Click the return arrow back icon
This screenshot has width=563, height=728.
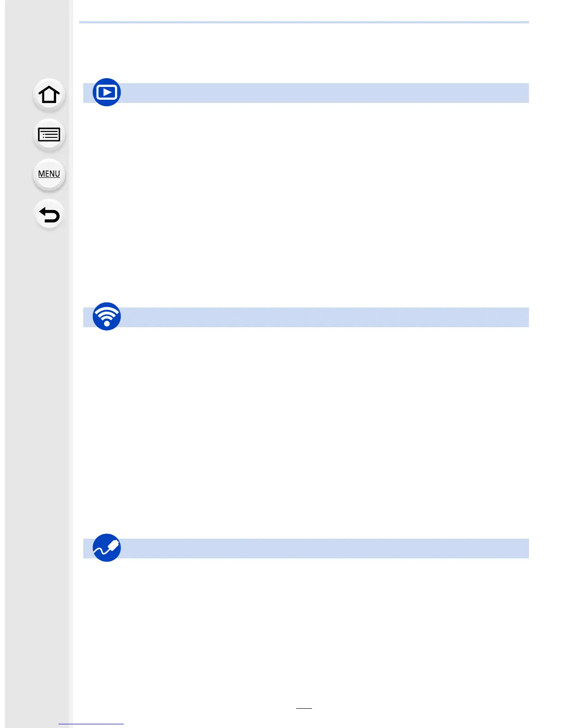pyautogui.click(x=49, y=215)
